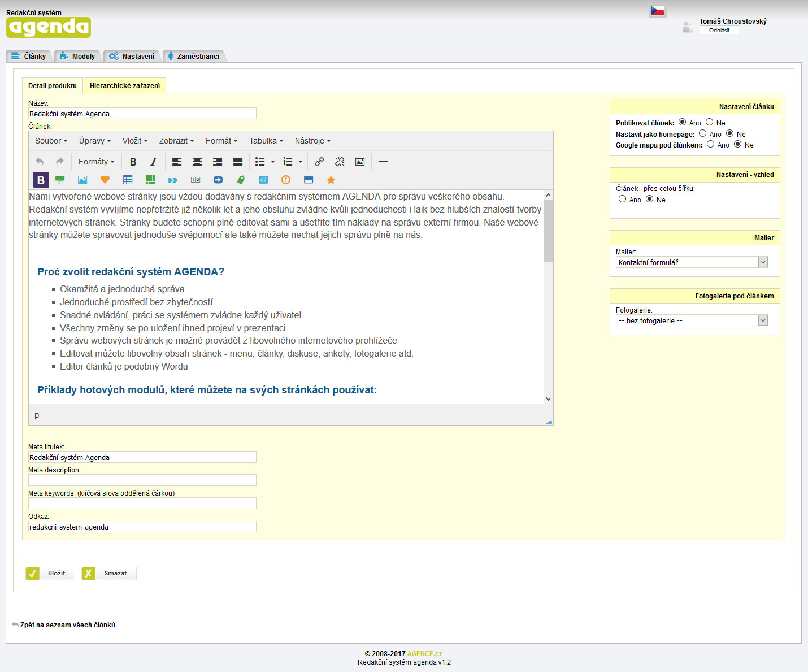Click the green tag label icon
The height and width of the screenshot is (672, 808).
click(241, 180)
